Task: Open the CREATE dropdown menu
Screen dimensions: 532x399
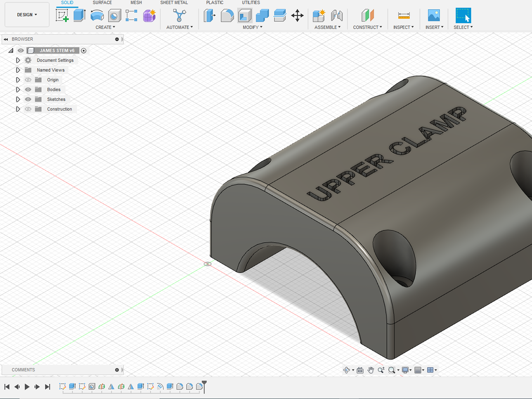Action: point(105,27)
